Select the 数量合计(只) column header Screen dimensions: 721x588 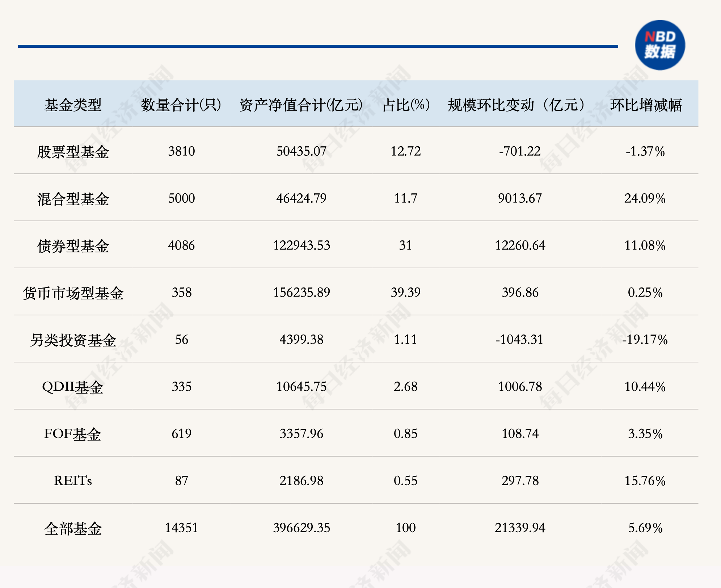pyautogui.click(x=181, y=105)
